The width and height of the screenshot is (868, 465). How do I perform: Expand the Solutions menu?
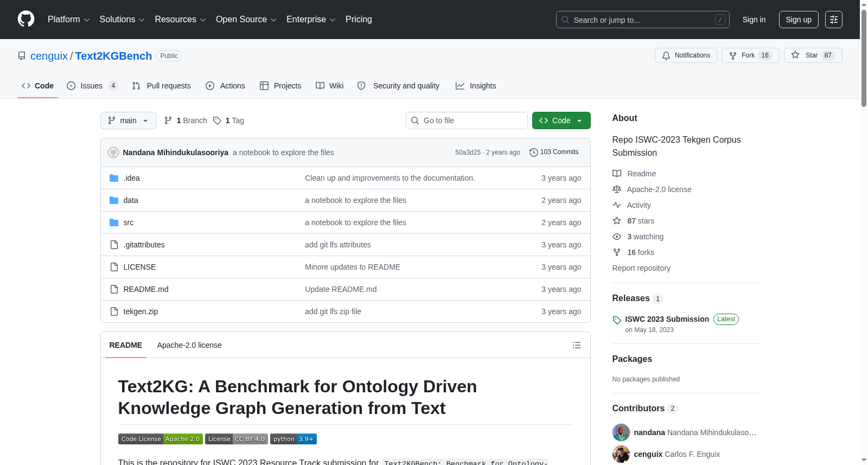coord(122,20)
